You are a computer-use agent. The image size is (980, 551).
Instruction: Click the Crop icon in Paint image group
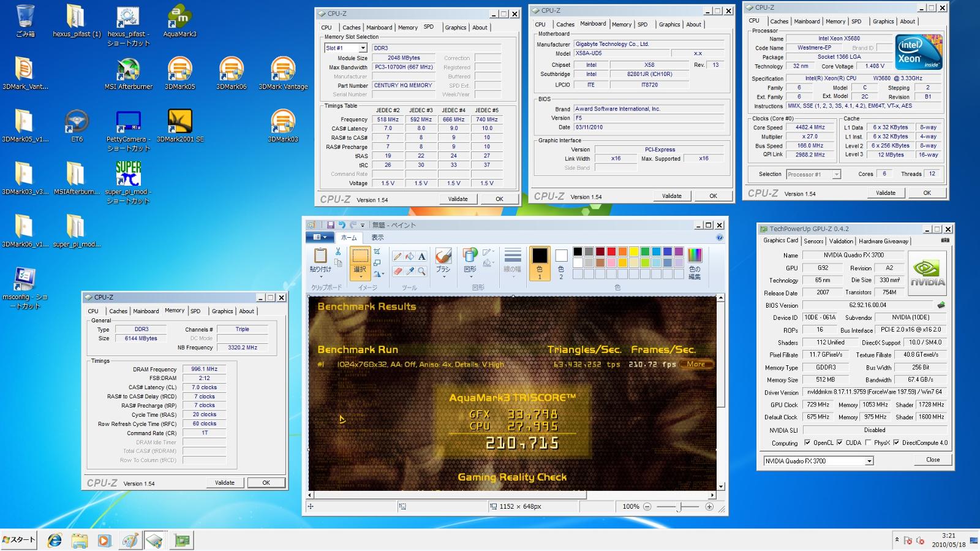pos(377,251)
